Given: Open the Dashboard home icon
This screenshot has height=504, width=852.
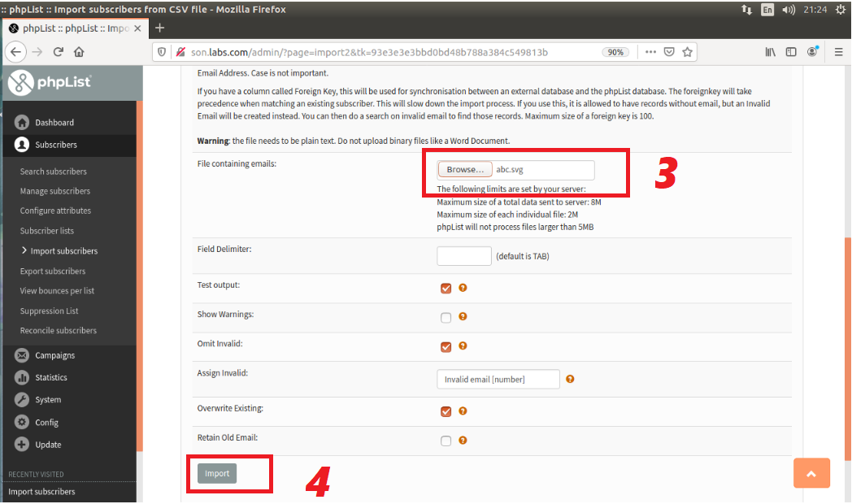Looking at the screenshot, I should (x=22, y=122).
